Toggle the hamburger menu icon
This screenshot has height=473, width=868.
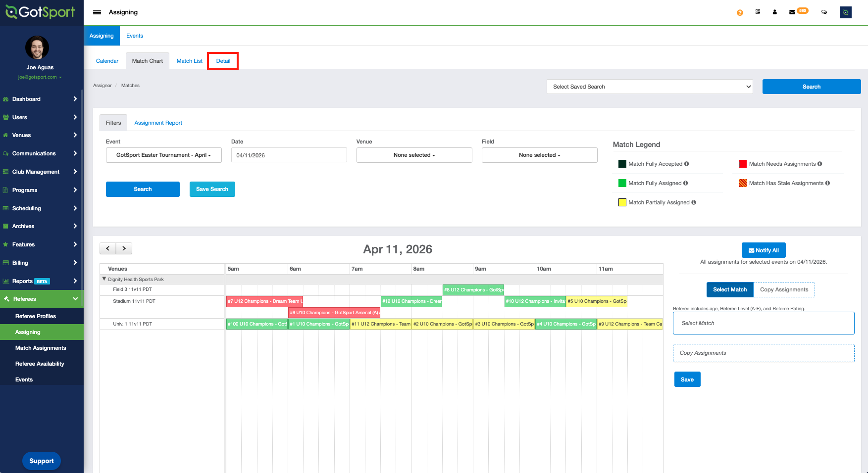click(97, 12)
